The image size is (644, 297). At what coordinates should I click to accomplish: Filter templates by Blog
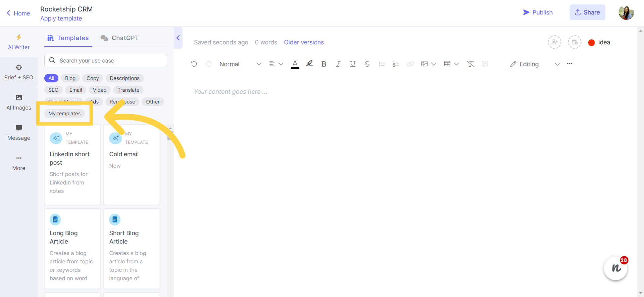pyautogui.click(x=70, y=78)
